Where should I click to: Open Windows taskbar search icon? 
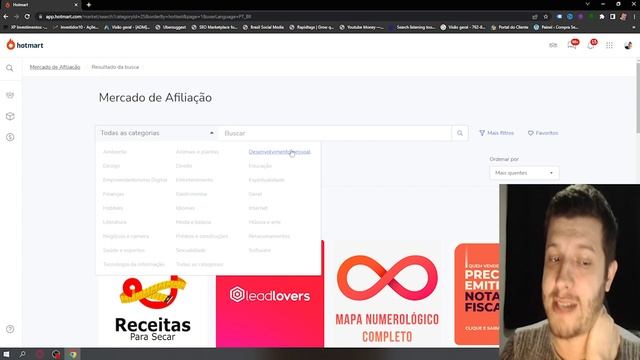click(22, 354)
